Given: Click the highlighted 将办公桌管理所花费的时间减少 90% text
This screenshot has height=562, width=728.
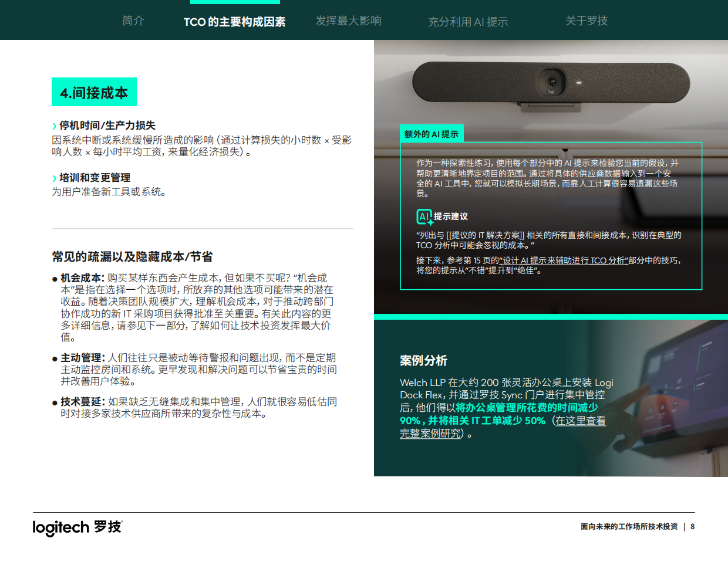Looking at the screenshot, I should coord(499,414).
